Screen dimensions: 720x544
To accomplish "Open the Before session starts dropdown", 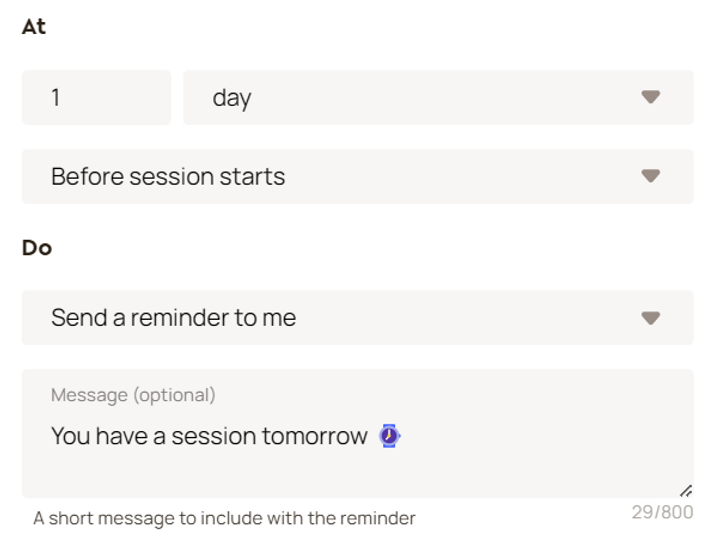I will 357,177.
